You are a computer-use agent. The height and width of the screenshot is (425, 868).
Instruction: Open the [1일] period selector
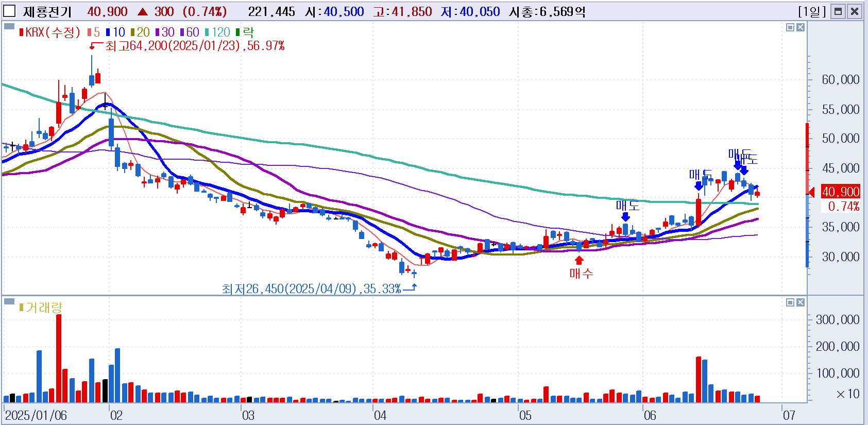812,11
